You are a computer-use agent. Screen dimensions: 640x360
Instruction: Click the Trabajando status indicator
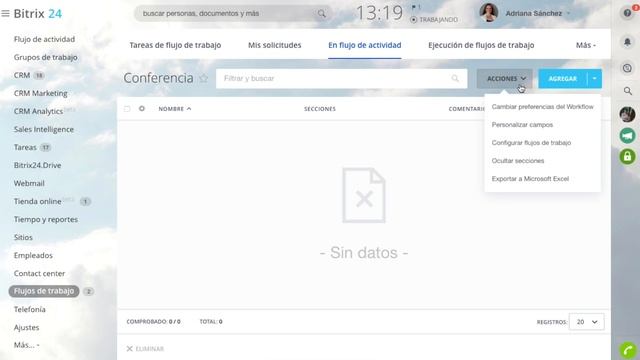pyautogui.click(x=434, y=20)
